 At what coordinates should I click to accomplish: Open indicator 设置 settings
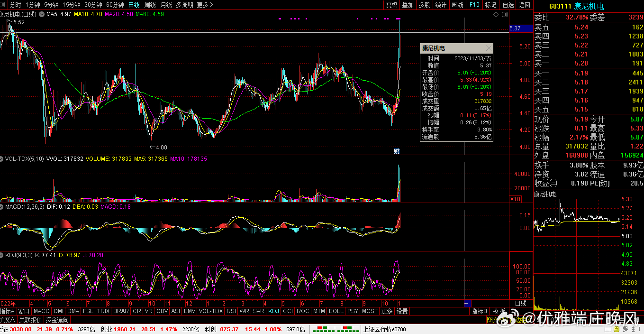point(402,311)
